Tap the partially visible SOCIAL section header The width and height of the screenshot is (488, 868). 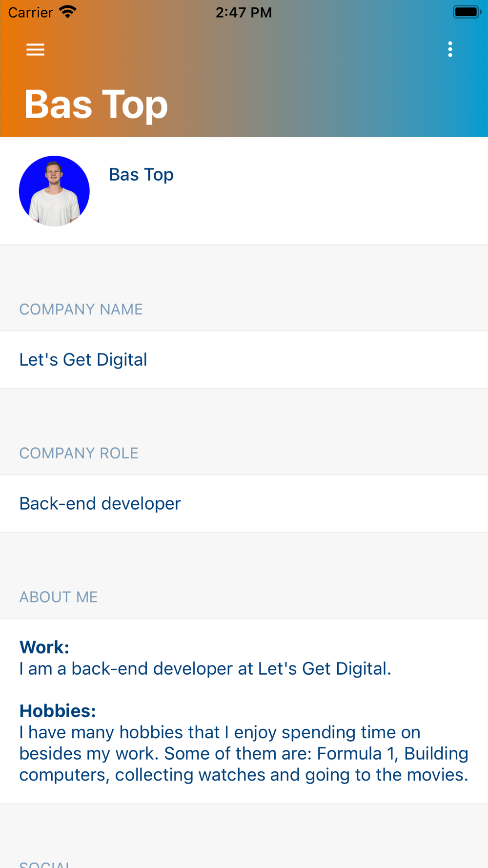[44, 864]
